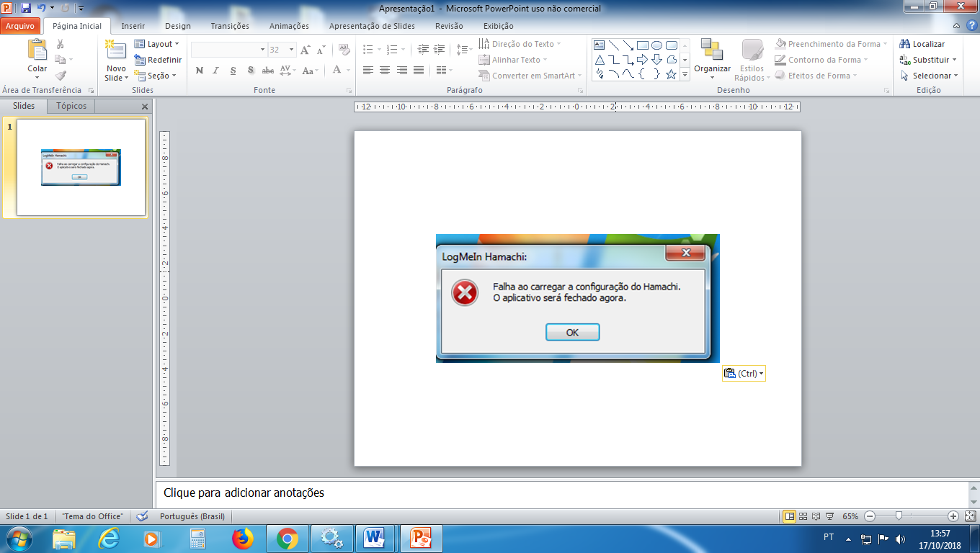Switch to the Design tab
Screen dimensions: 980x553
click(x=178, y=26)
